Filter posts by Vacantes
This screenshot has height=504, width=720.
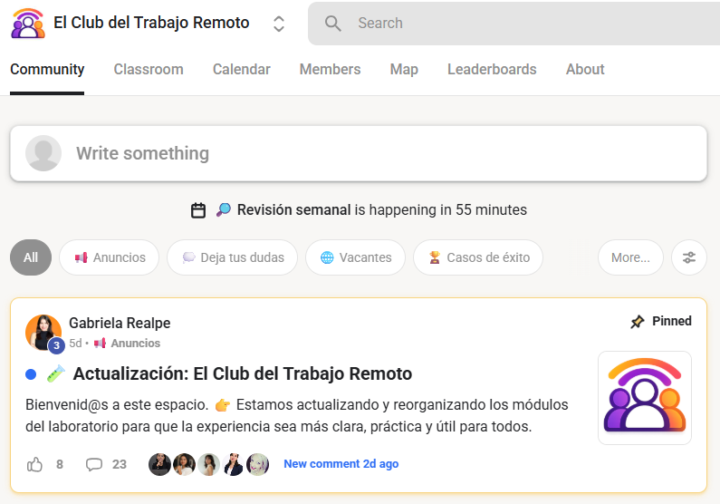pos(355,258)
